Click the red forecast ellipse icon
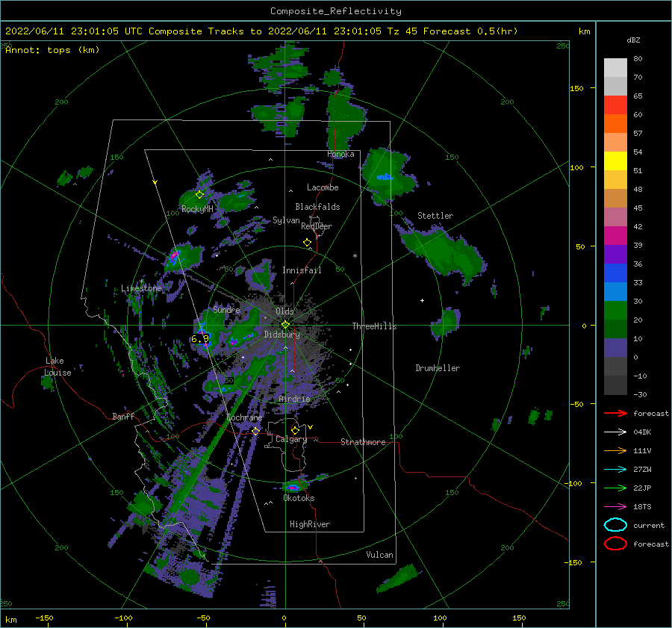The image size is (672, 628). [615, 544]
